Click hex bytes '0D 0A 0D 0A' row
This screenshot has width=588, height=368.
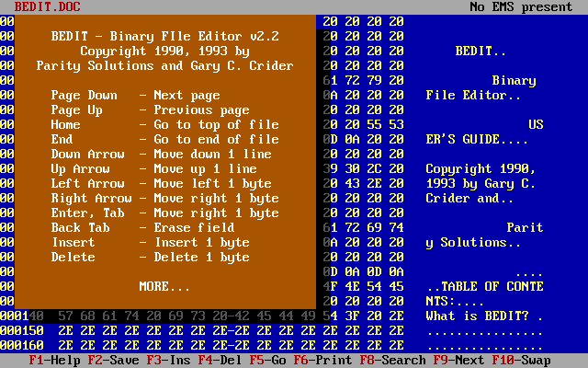pos(364,272)
